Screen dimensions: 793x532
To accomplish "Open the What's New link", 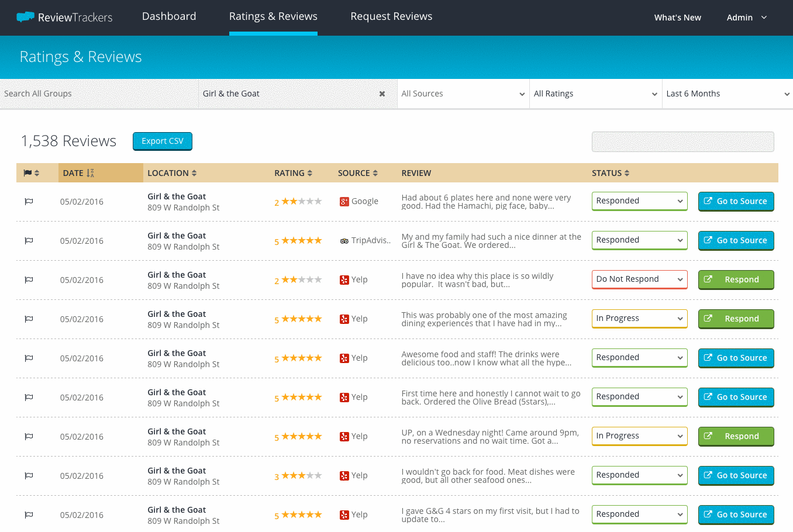I will point(677,18).
